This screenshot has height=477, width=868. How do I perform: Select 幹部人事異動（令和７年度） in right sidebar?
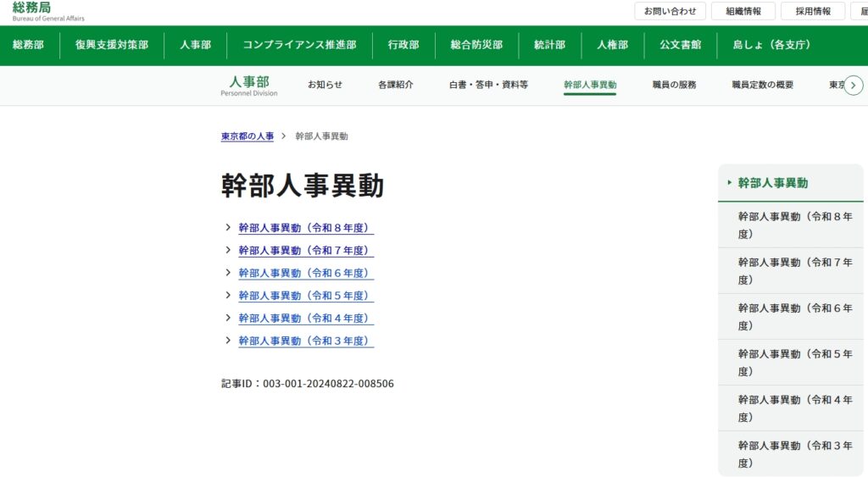pos(794,271)
